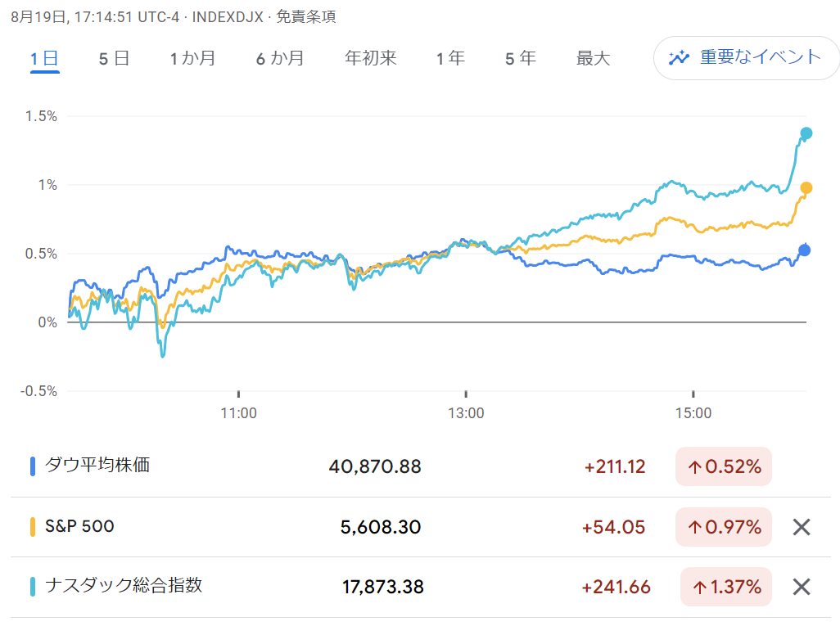
Task: Select the 1日 time range tab
Action: click(44, 58)
